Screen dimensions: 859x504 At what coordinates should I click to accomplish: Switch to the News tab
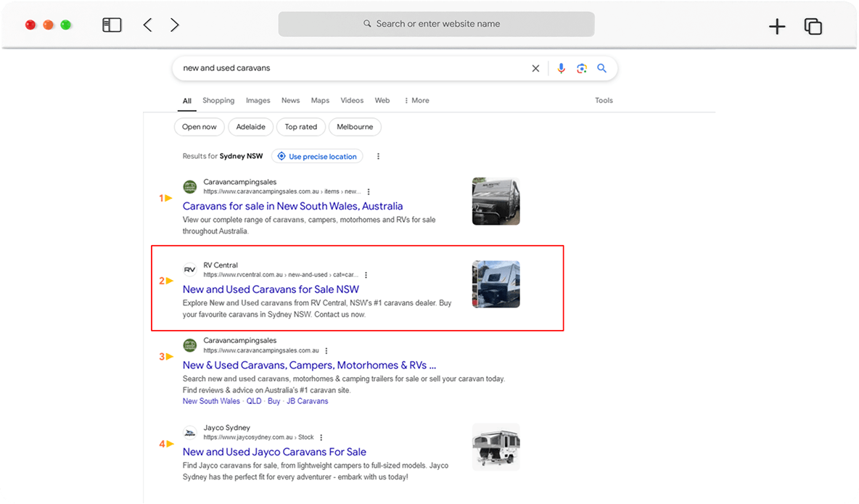(290, 100)
